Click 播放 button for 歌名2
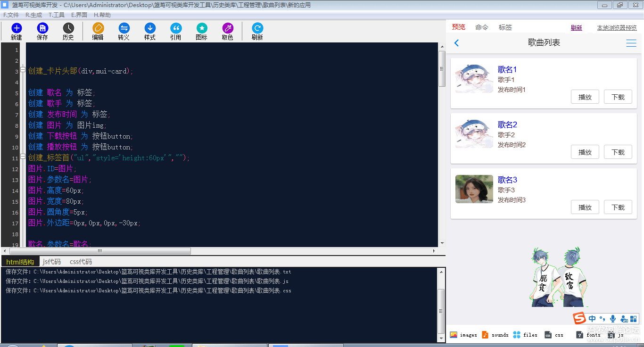The height and width of the screenshot is (347, 644). click(585, 152)
